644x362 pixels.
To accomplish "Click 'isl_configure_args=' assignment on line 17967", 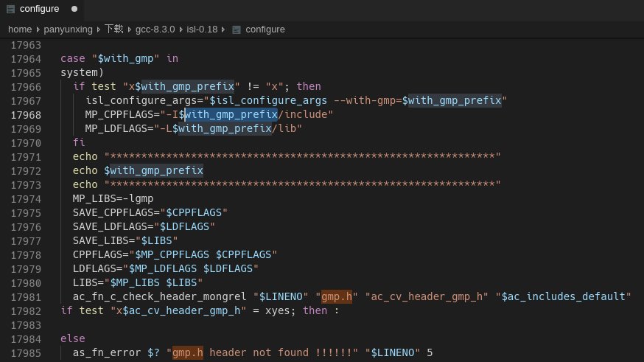I will tap(144, 100).
